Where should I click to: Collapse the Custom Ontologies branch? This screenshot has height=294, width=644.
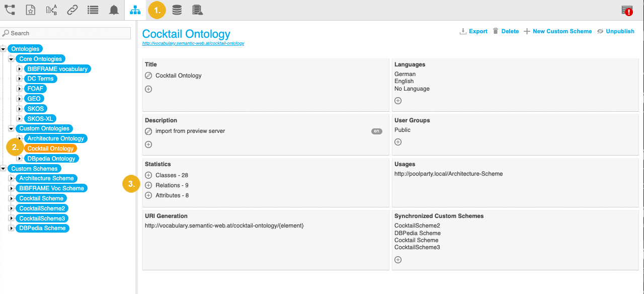(11, 128)
